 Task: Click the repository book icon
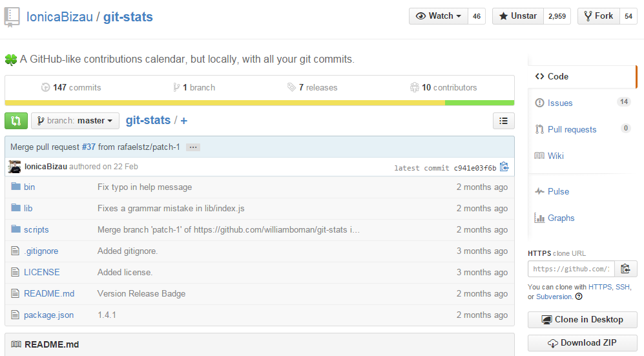12,17
